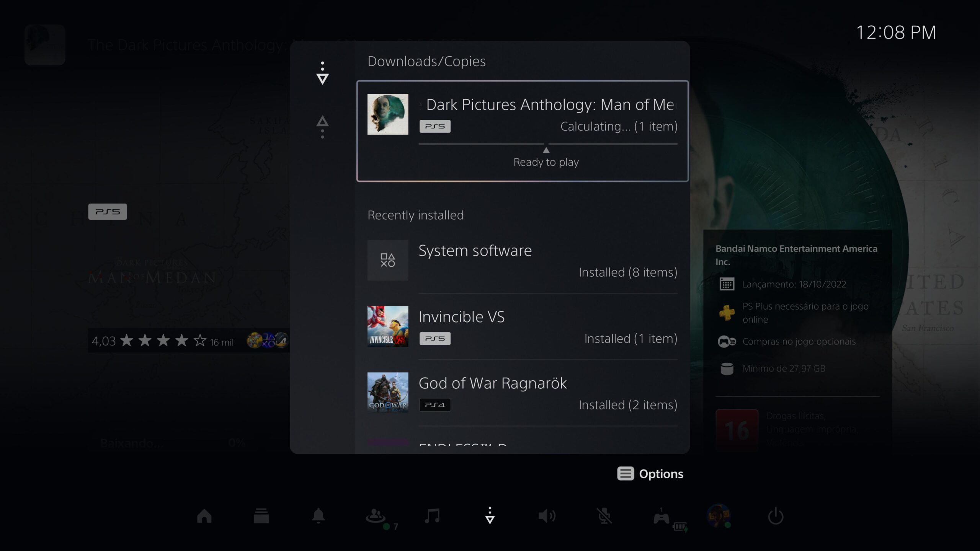Screen dimensions: 980x551
Task: Open God of War Ragnarök entry
Action: (x=523, y=393)
